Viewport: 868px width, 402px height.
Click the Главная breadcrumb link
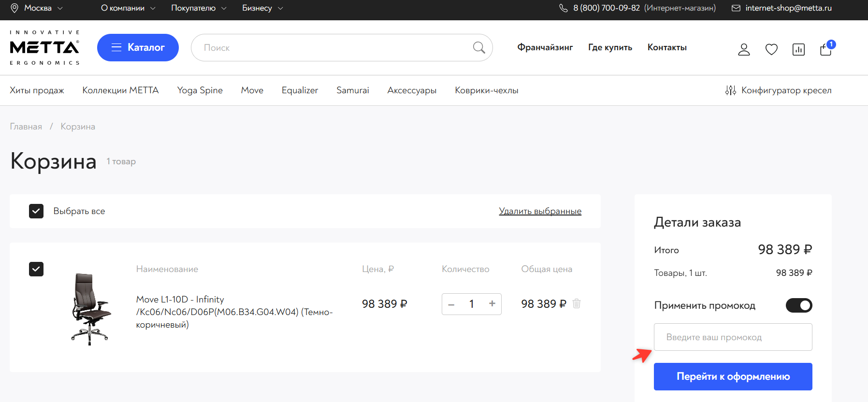pyautogui.click(x=26, y=127)
